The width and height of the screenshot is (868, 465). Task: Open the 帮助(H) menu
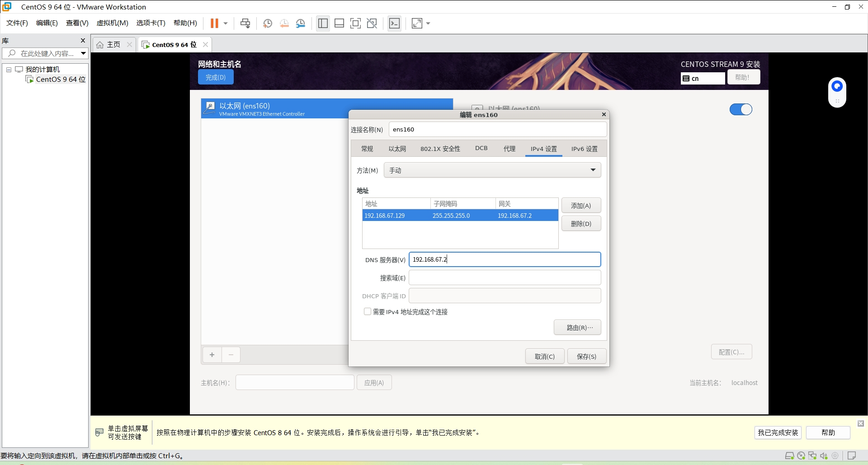pyautogui.click(x=185, y=23)
